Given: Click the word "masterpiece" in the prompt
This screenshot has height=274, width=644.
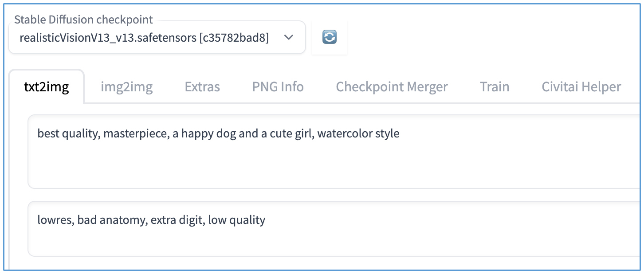Looking at the screenshot, I should click(135, 133).
